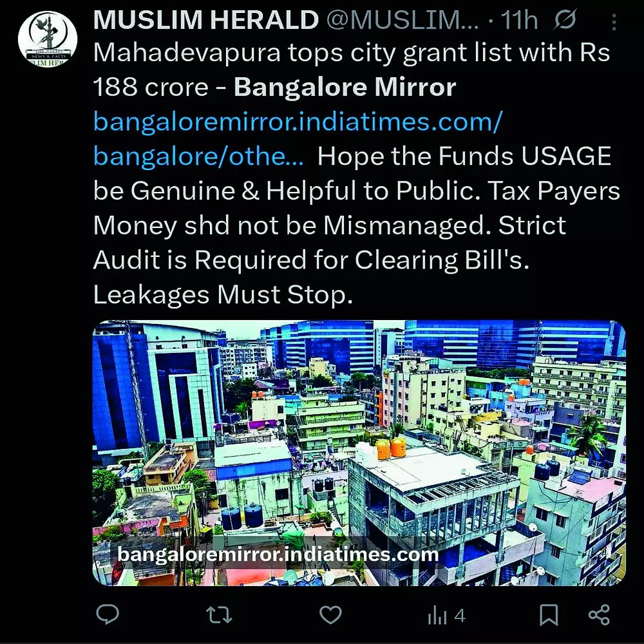Screen dimensions: 644x644
Task: Open the bangaloremirror.indiatimes.com URL in tweet
Action: point(298,122)
